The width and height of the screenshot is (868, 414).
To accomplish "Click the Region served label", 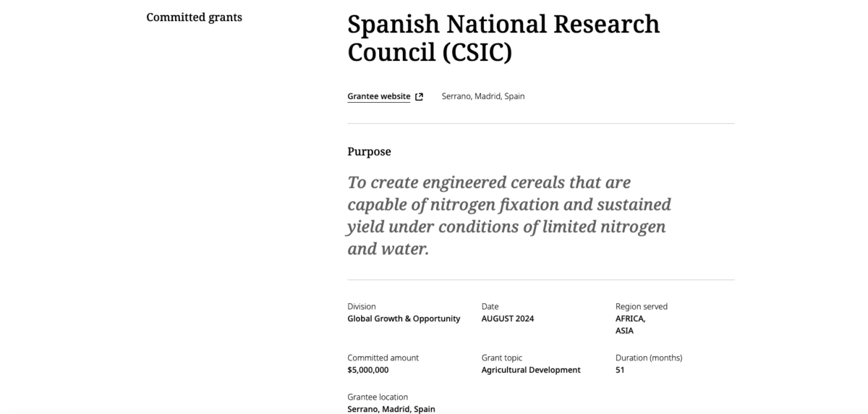I will (641, 306).
